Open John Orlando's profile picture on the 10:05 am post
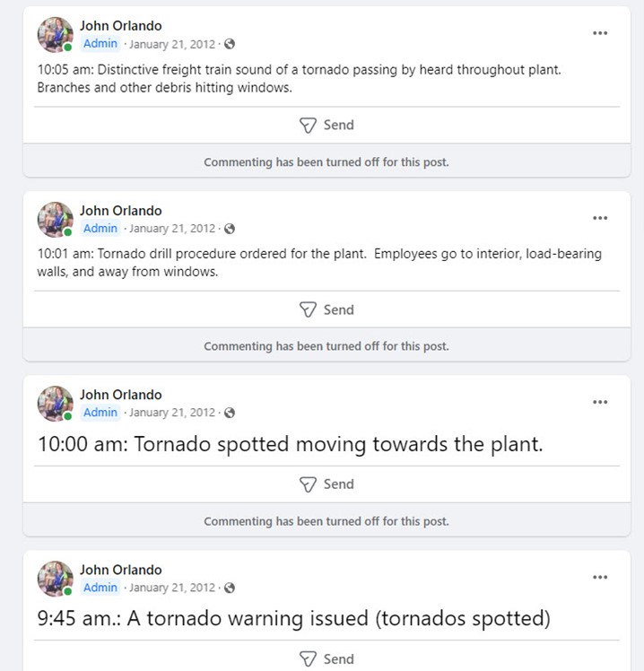The image size is (644, 671). coord(56,35)
